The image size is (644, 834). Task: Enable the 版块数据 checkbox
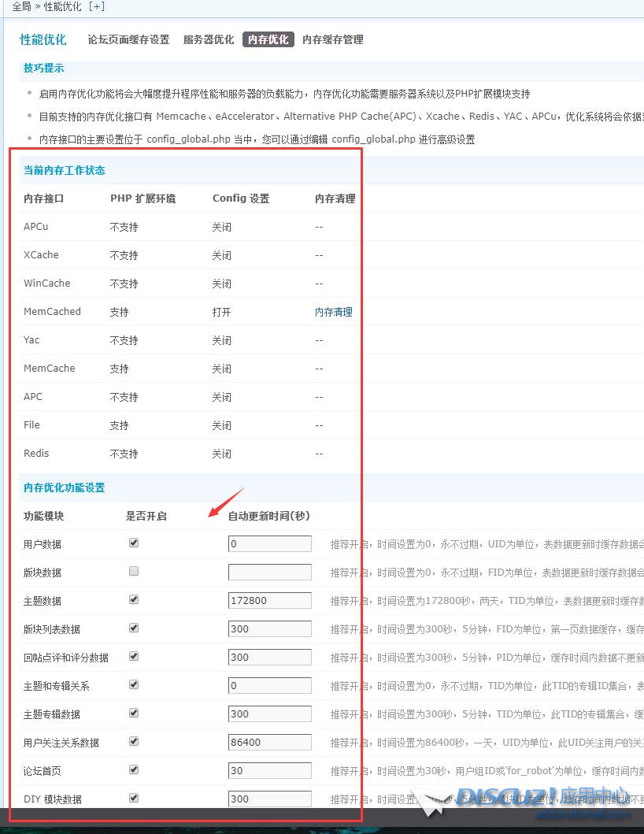coord(134,572)
